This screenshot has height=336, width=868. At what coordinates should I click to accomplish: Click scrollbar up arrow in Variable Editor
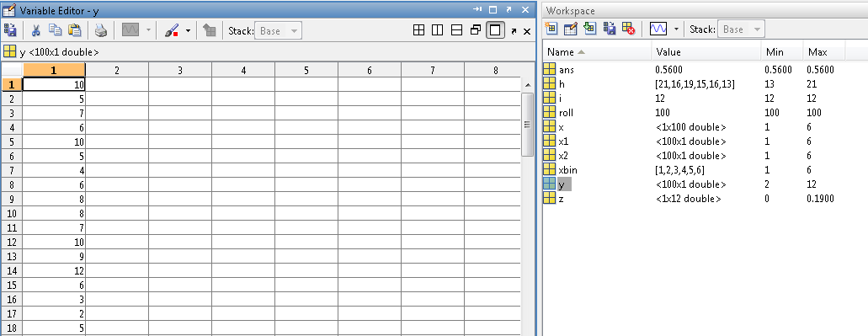[527, 85]
